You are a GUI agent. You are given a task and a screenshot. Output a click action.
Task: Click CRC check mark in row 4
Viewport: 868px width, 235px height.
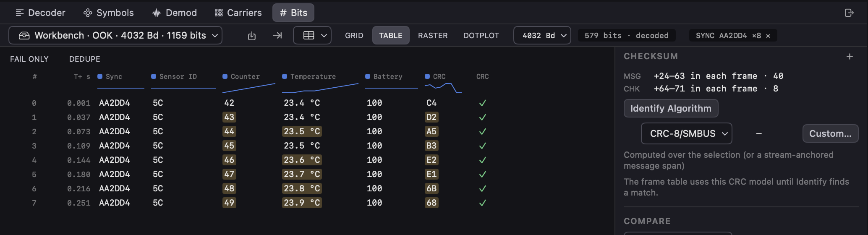click(x=483, y=160)
